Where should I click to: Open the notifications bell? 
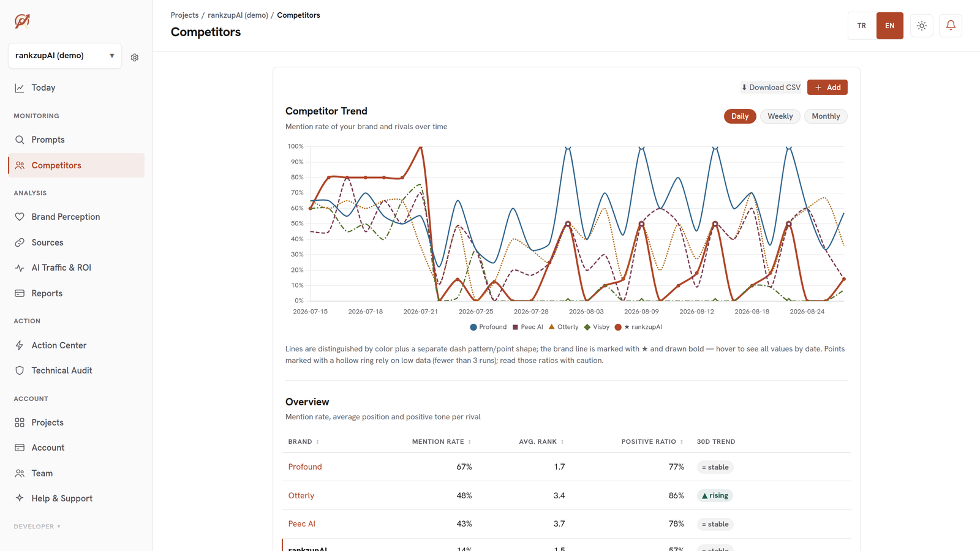click(951, 26)
